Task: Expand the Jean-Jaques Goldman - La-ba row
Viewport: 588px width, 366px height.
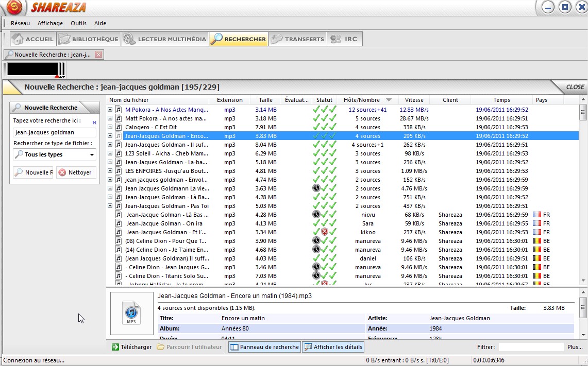Action: 110,162
